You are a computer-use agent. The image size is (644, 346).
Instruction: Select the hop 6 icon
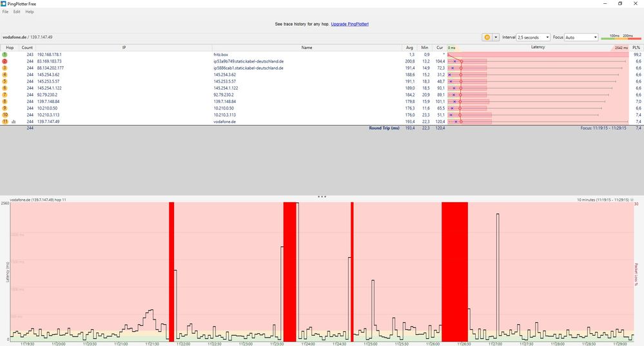tap(5, 88)
